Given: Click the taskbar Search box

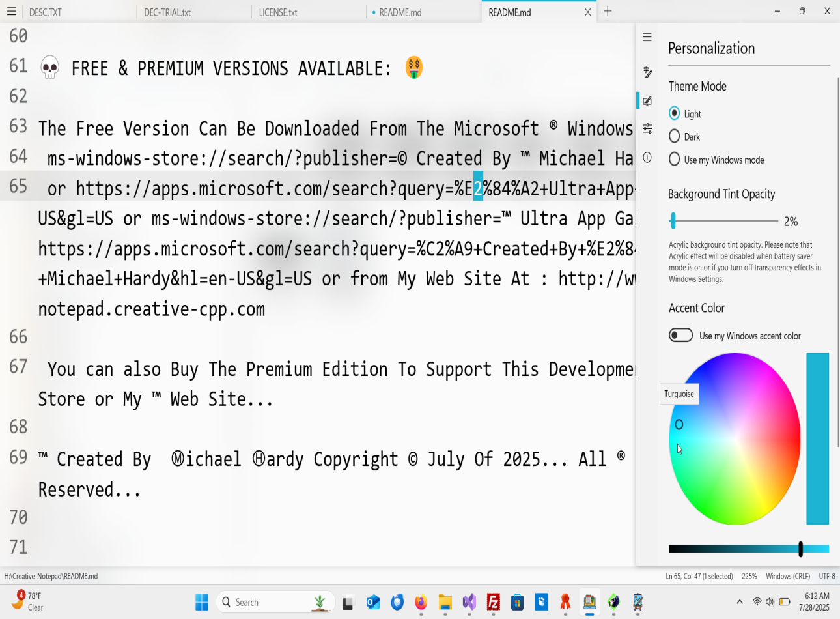Looking at the screenshot, I should click(275, 602).
